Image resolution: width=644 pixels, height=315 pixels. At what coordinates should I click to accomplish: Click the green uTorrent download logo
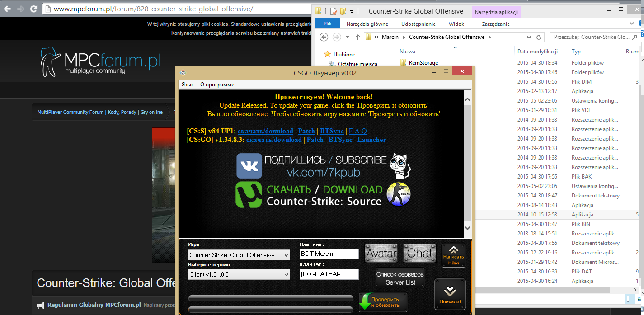249,195
